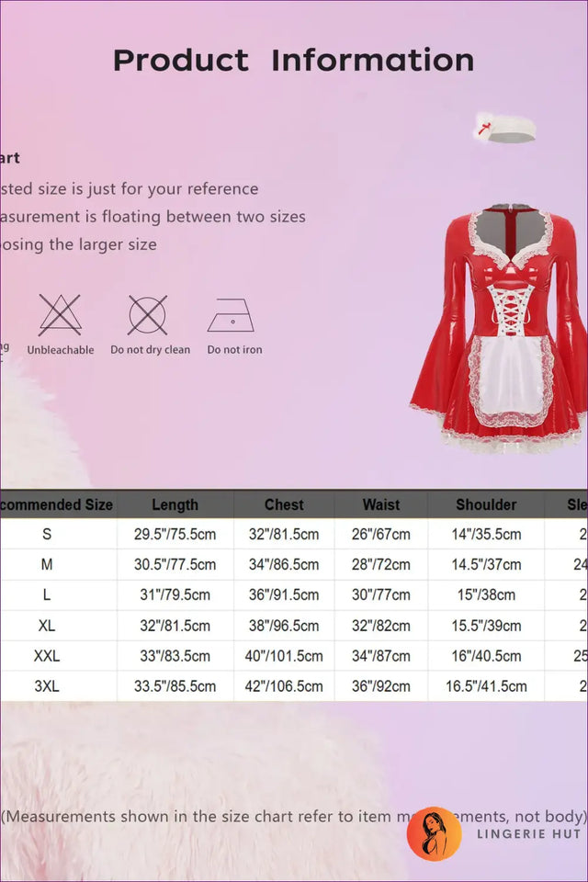The height and width of the screenshot is (882, 588).
Task: Click chest cell 42"/106.5cm
Action: tap(284, 686)
